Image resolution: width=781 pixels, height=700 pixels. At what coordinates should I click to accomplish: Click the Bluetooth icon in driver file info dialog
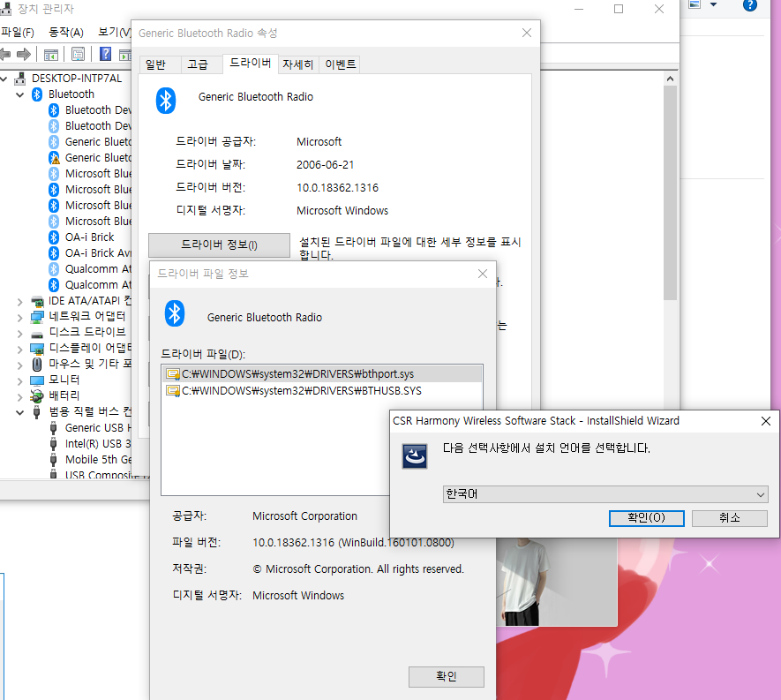coord(175,313)
